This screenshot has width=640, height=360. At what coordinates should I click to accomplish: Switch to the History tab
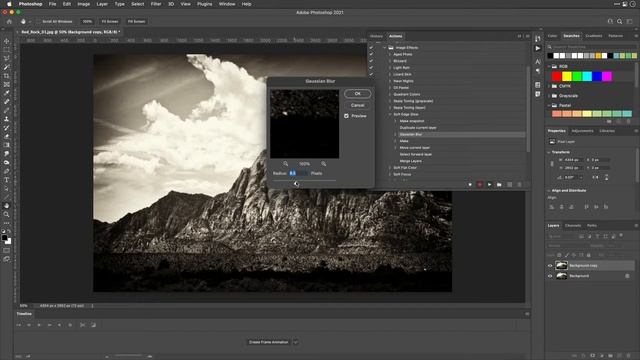point(376,36)
